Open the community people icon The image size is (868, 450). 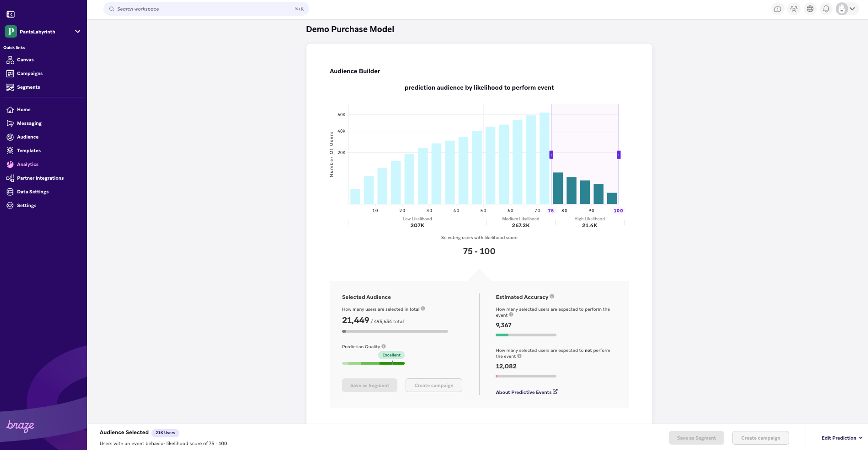coord(794,9)
